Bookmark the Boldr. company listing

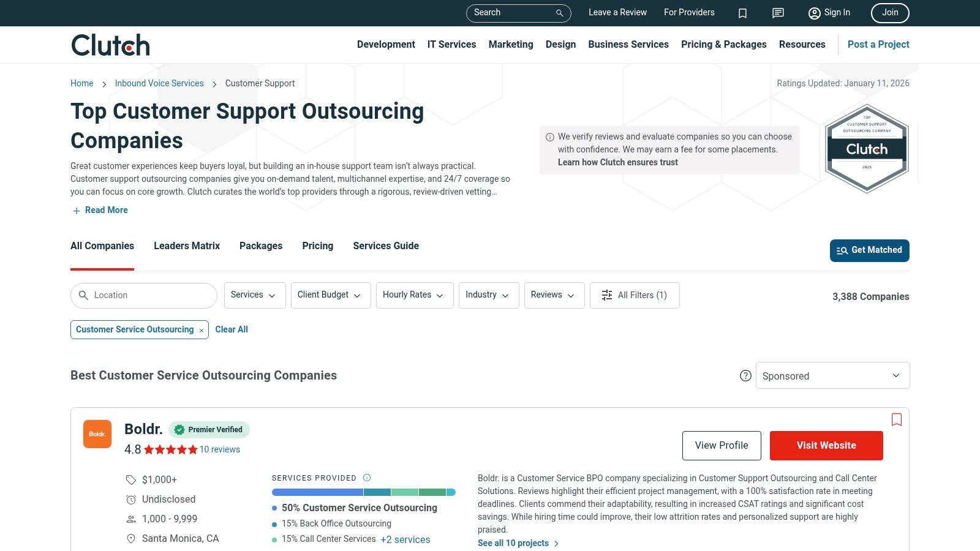click(897, 419)
